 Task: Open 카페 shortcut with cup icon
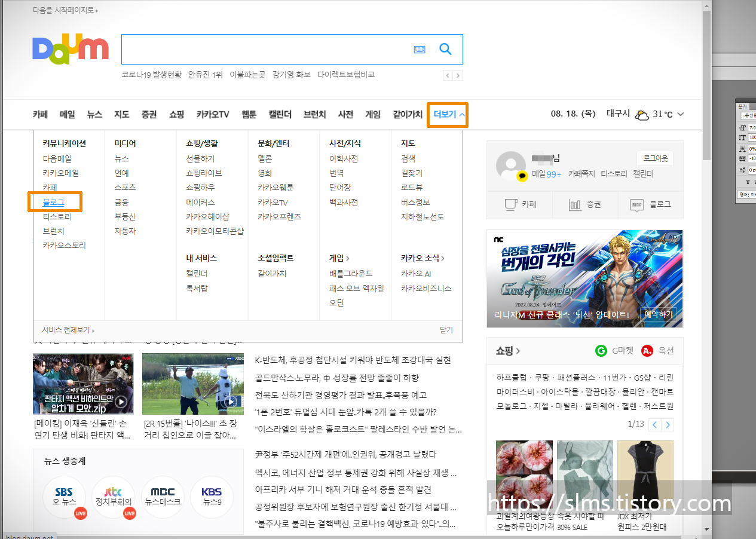coord(520,204)
